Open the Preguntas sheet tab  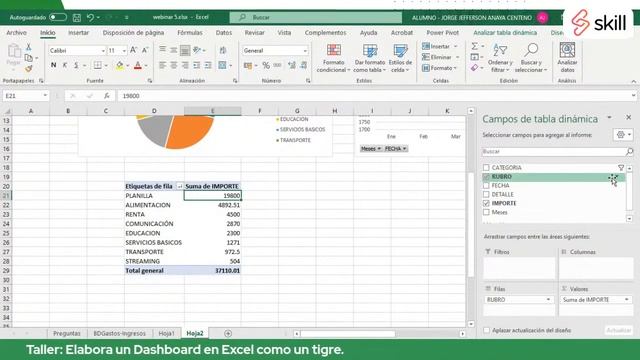67,333
